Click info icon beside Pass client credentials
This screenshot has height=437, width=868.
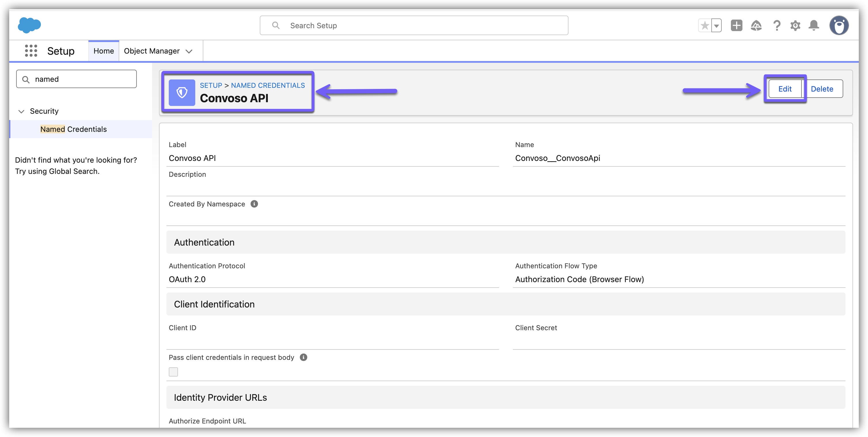pos(303,358)
